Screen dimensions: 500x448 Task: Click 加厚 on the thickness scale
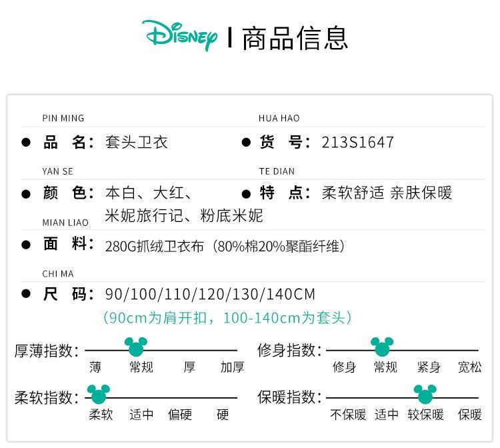[233, 367]
